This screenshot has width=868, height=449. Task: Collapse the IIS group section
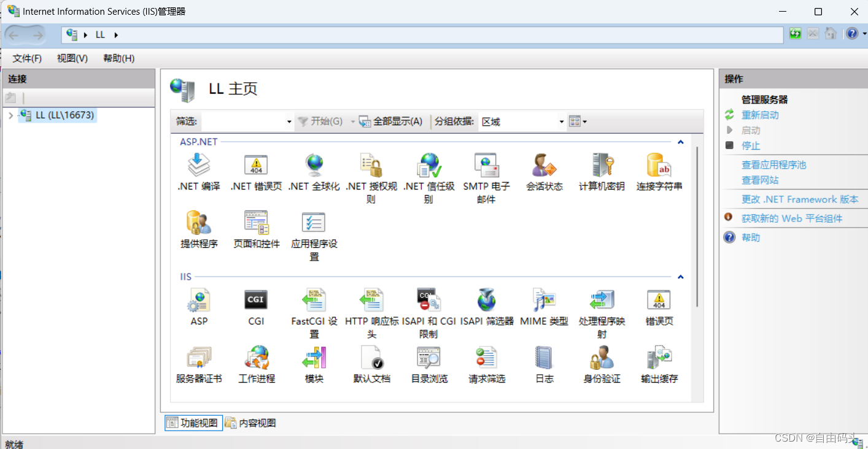(680, 277)
